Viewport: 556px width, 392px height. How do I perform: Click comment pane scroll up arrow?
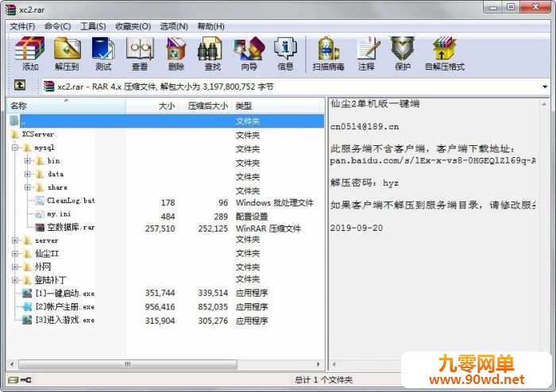[543, 105]
